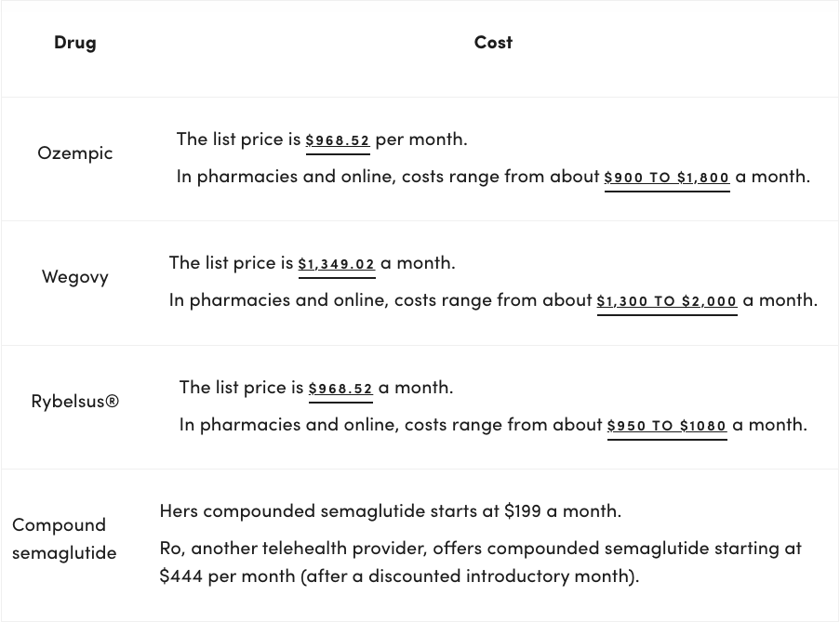Click the Ozempic drug name cell

pyautogui.click(x=75, y=153)
